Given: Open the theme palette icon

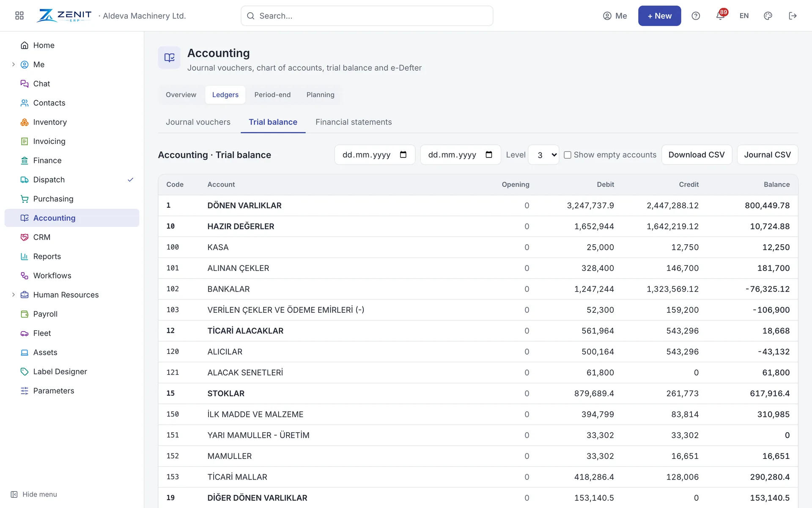Looking at the screenshot, I should (x=768, y=16).
